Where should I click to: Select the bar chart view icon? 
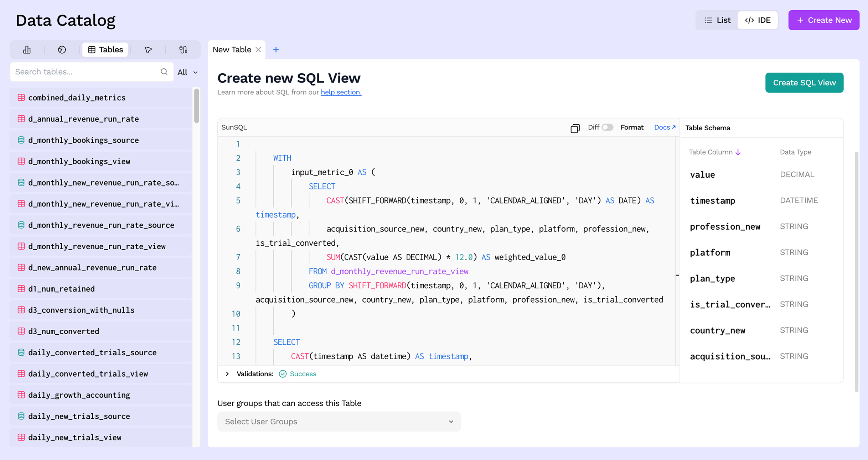[x=27, y=49]
